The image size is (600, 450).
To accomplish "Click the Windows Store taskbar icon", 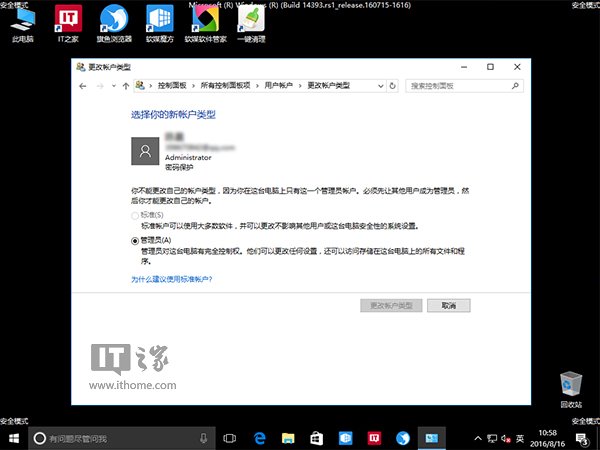I will (x=316, y=438).
